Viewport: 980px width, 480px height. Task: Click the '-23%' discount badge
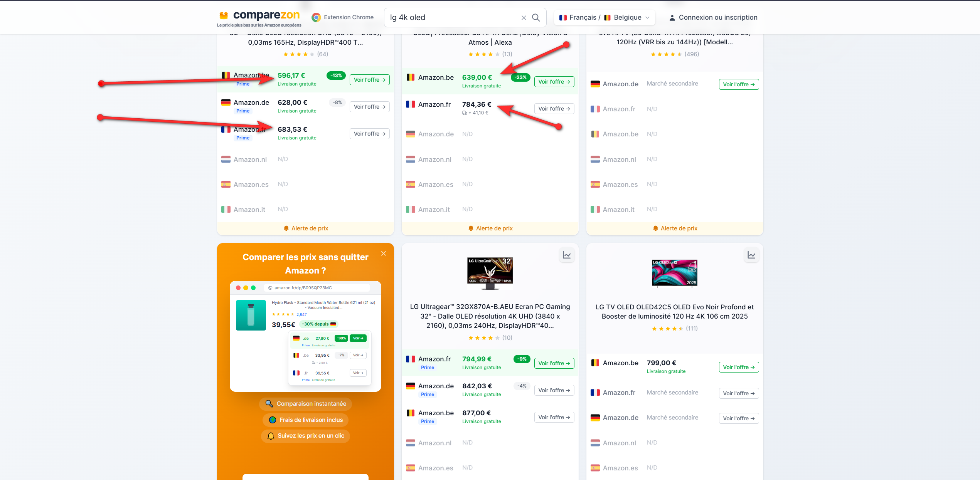click(x=520, y=77)
